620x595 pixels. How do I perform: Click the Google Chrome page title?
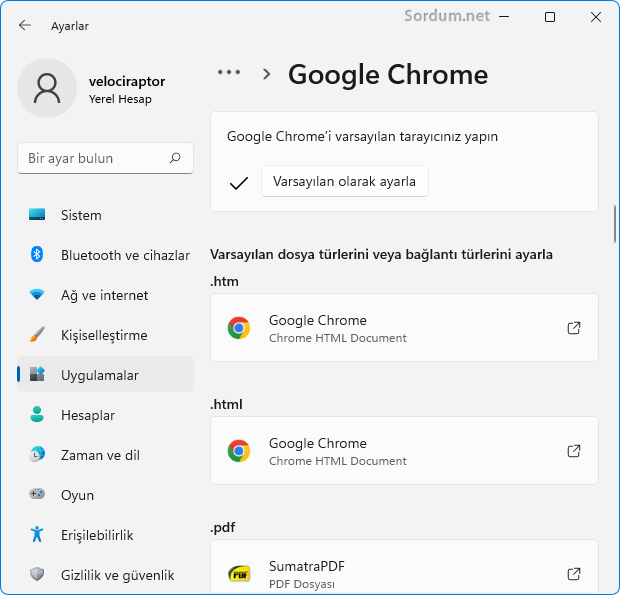click(388, 75)
